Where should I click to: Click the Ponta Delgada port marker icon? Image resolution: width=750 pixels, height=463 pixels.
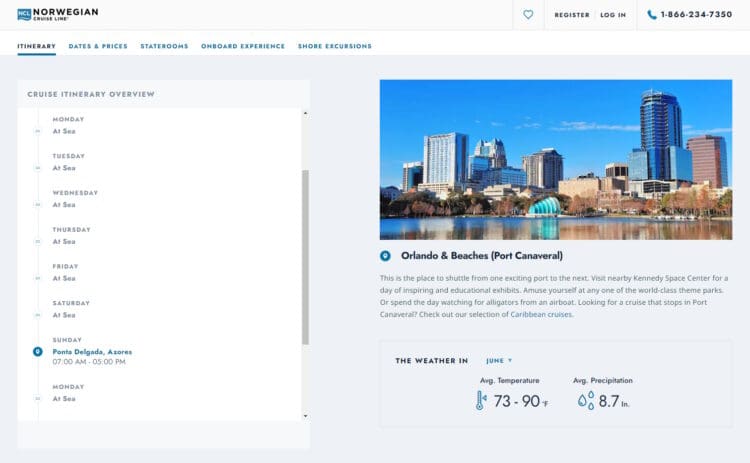[x=38, y=352]
